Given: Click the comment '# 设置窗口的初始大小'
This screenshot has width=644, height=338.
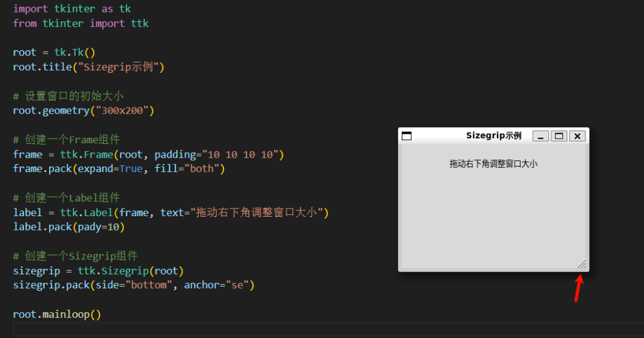Looking at the screenshot, I should click(69, 96).
